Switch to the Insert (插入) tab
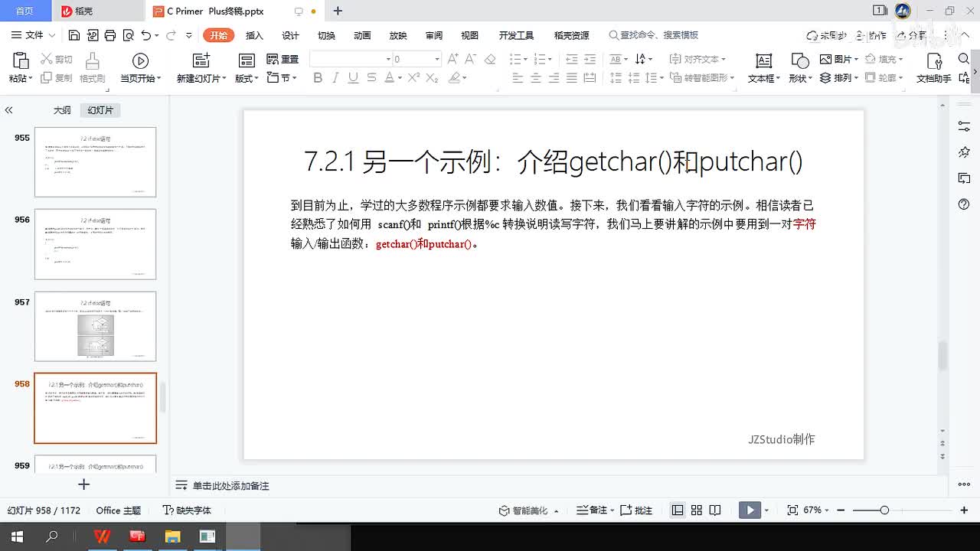The width and height of the screenshot is (980, 551). pos(254,35)
